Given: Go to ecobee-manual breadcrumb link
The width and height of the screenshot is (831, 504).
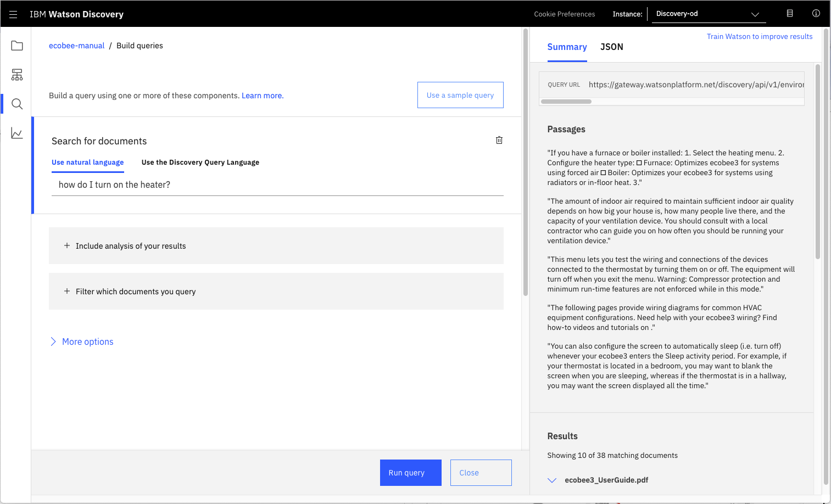Looking at the screenshot, I should click(77, 46).
